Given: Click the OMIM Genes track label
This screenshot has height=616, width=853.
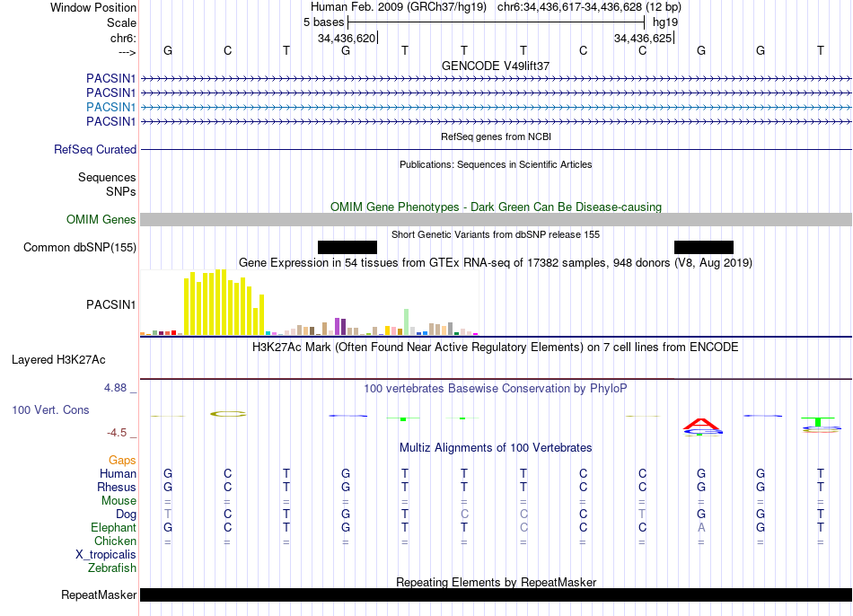Looking at the screenshot, I should [101, 219].
